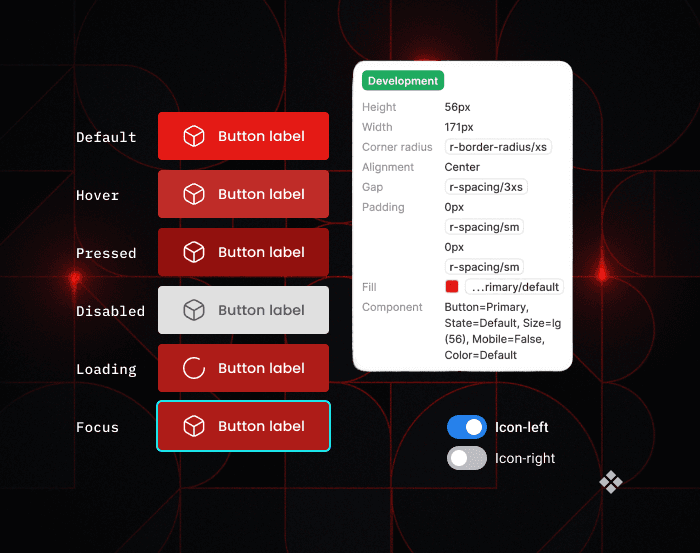The height and width of the screenshot is (553, 700).
Task: Click the ...rimary/default fill token
Action: click(x=514, y=287)
